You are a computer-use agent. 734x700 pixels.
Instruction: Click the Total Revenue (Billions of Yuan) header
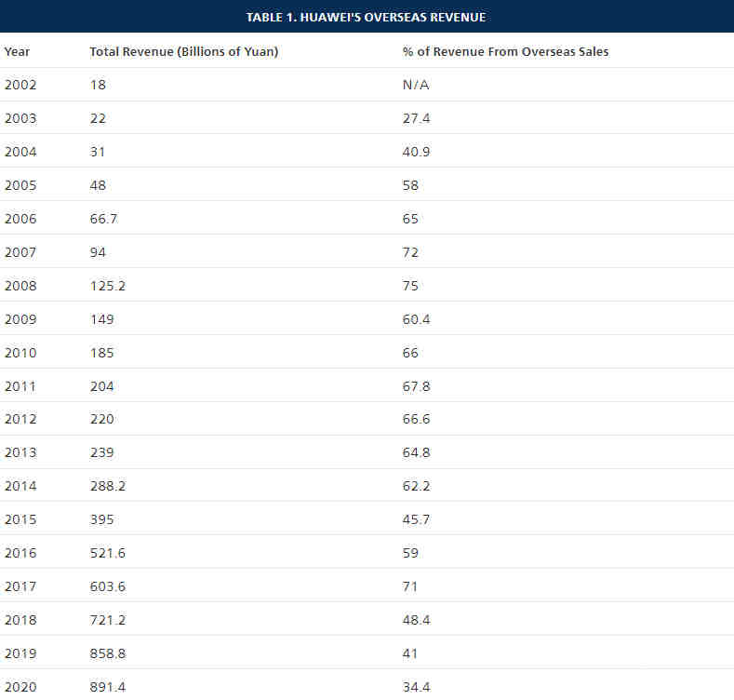point(184,51)
